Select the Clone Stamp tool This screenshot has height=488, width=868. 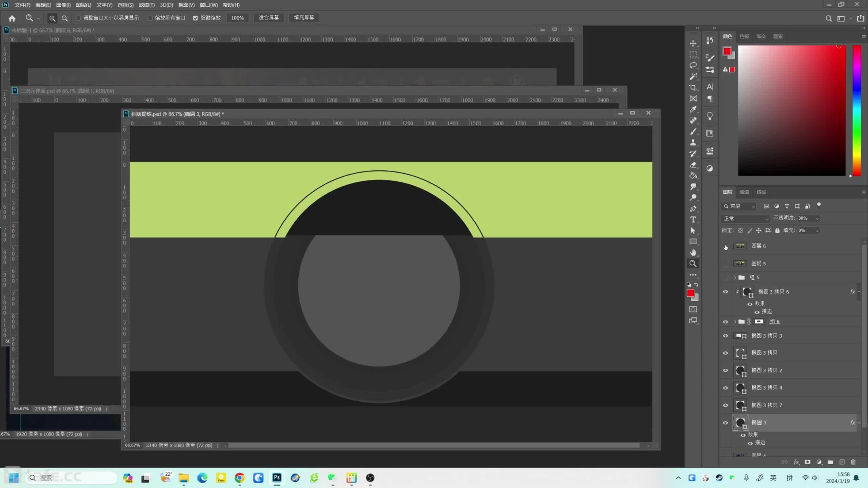693,143
